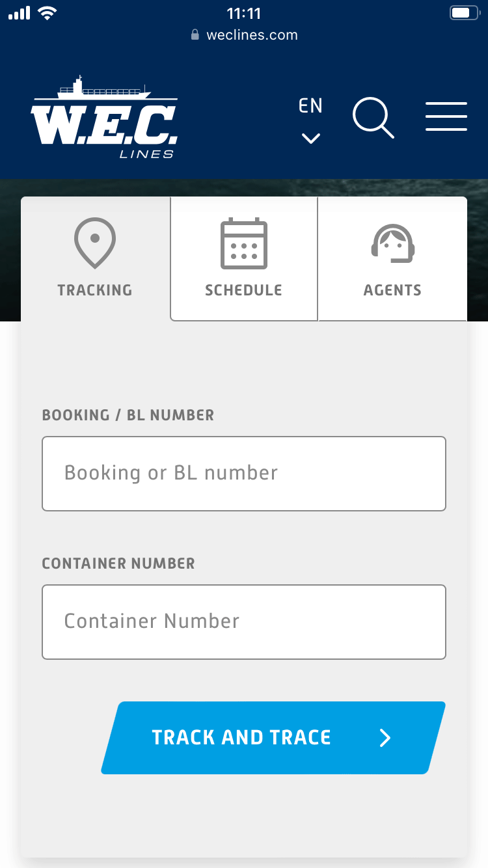Focus the Booking or BL number field
Viewport: 488px width, 868px height.
244,473
